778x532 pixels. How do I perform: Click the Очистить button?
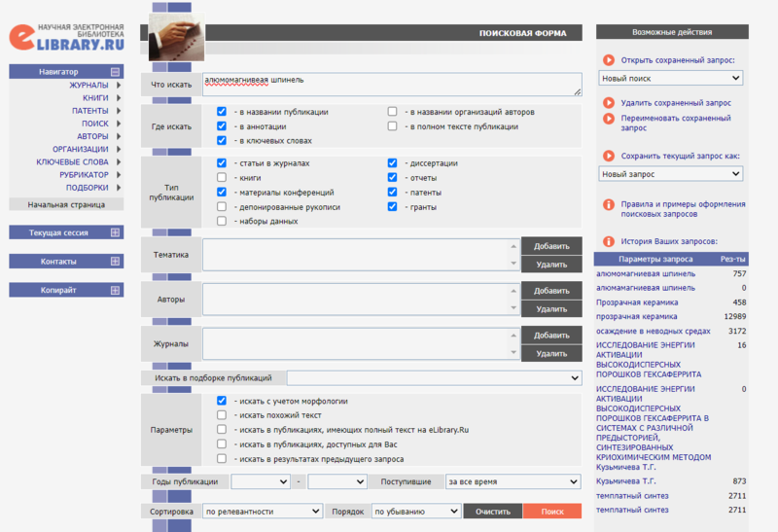click(x=492, y=511)
